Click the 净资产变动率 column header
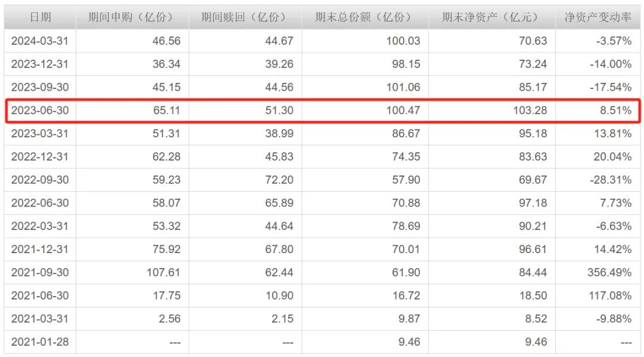 598,17
